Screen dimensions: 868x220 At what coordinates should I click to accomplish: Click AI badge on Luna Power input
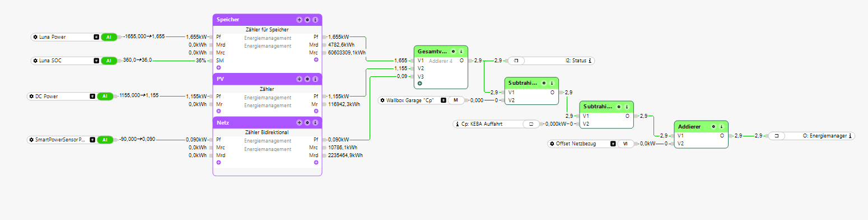click(109, 37)
